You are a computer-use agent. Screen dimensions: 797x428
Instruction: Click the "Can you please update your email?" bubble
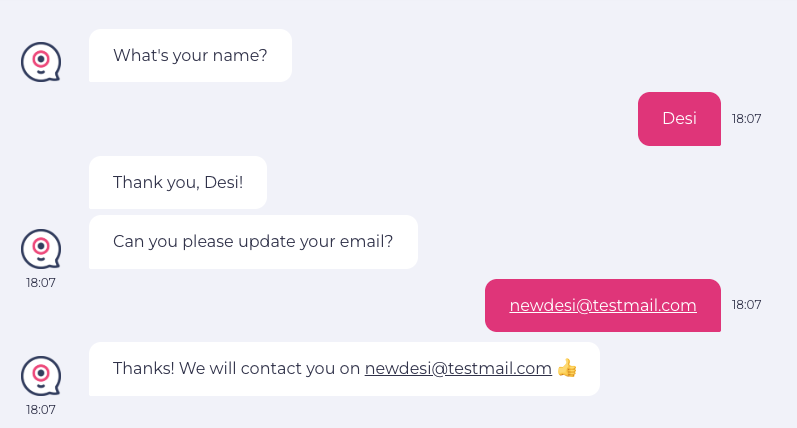[x=253, y=241]
